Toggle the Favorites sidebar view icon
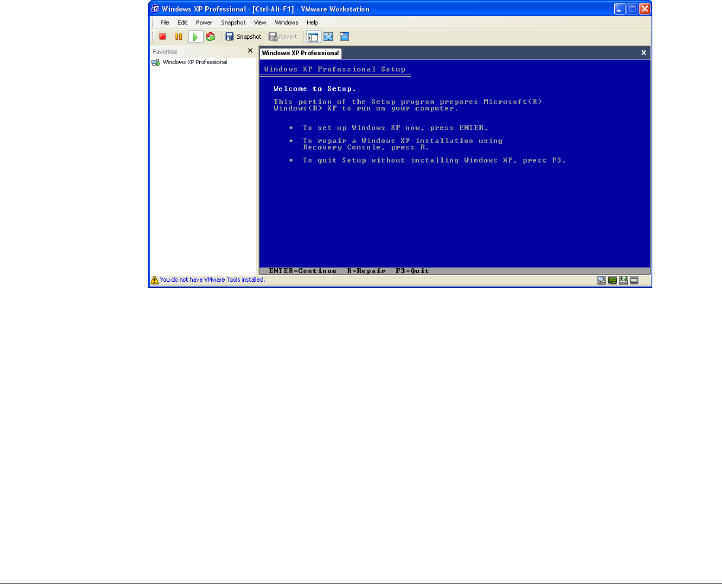The image size is (722, 584). 313,37
